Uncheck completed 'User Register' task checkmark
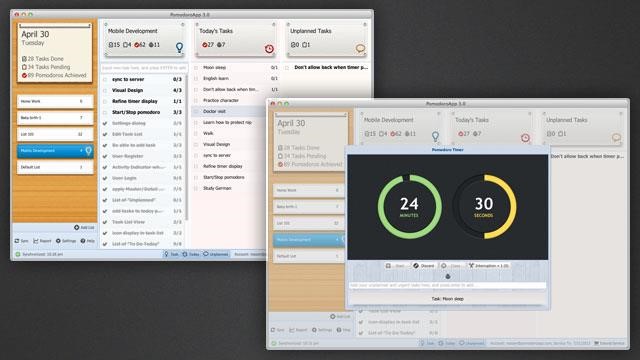Viewport: 640px width, 360px height. (105, 156)
